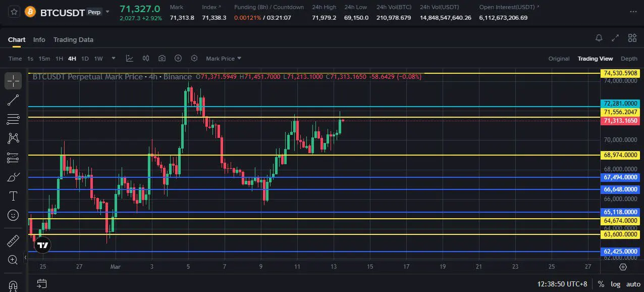This screenshot has height=292, width=644.
Task: Click the 71,556.2047 yellow price label
Action: (620, 112)
